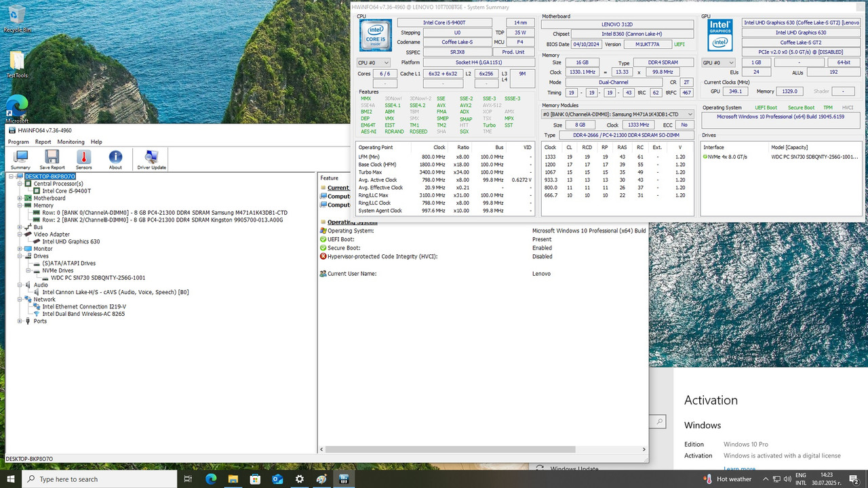Open the Summary toolbar icon in HWiNFO64
The width and height of the screenshot is (868, 488).
pyautogui.click(x=20, y=160)
